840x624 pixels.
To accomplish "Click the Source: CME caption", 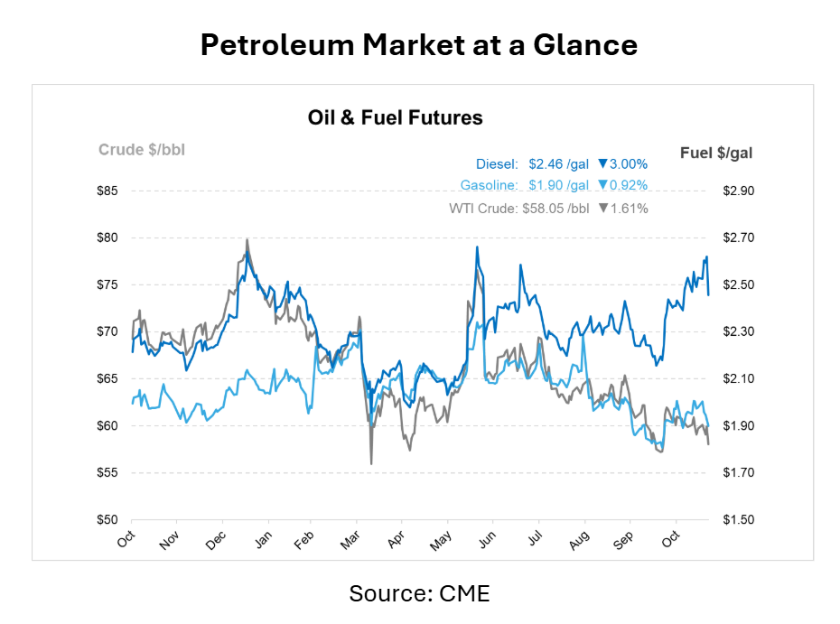I will (x=419, y=594).
